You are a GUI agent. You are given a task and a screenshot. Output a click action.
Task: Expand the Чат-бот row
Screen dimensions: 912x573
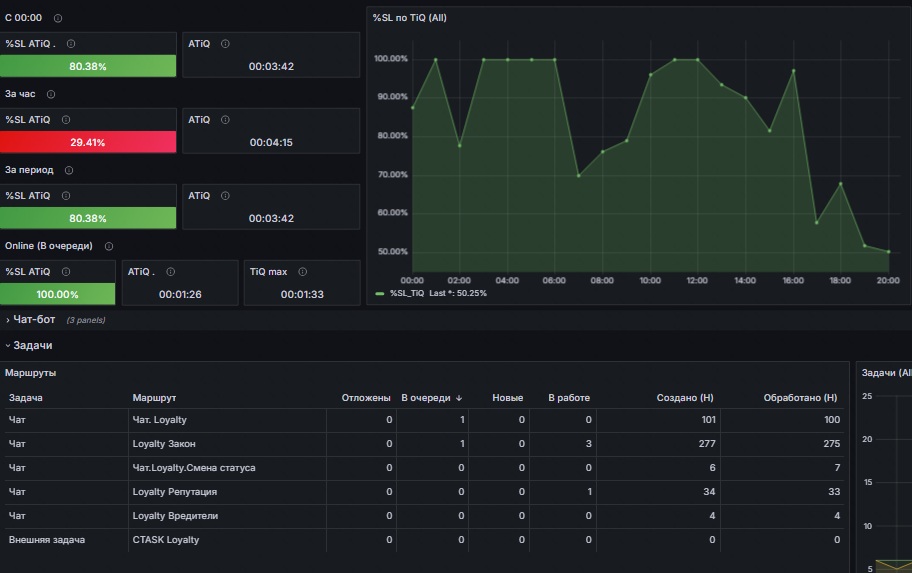coord(34,319)
